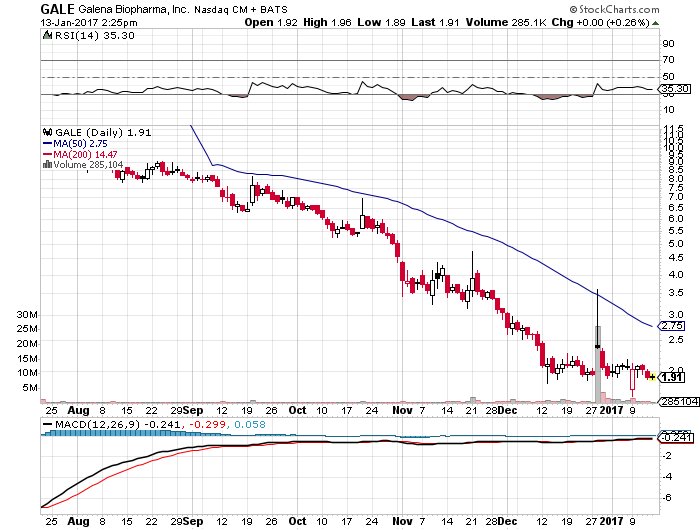Click the Nov label on upper date axis
Viewport: 700px width, 530px height.
tap(402, 410)
